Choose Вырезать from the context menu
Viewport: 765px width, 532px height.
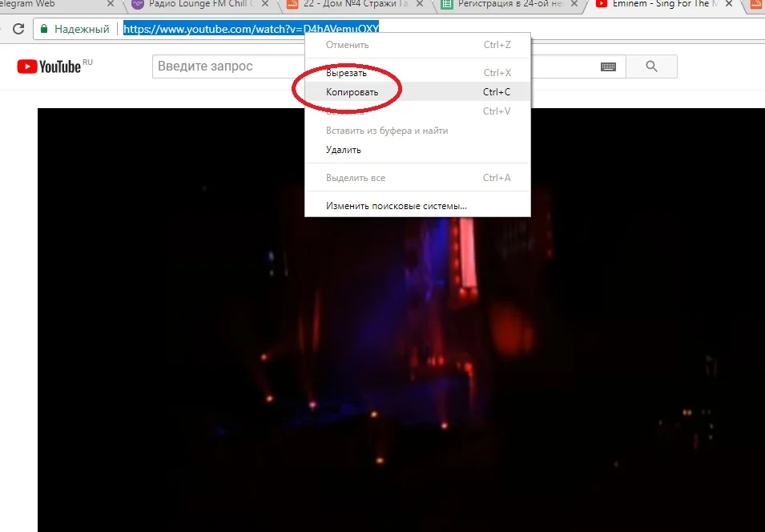pos(346,72)
